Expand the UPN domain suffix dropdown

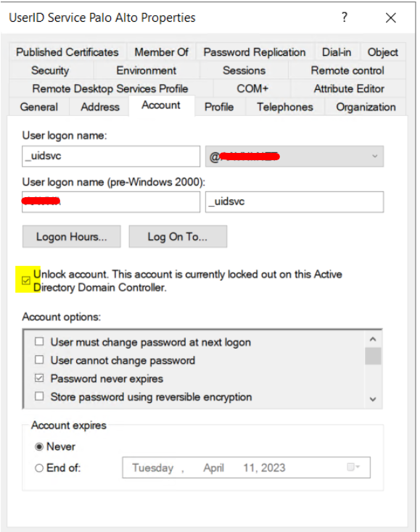coord(375,156)
